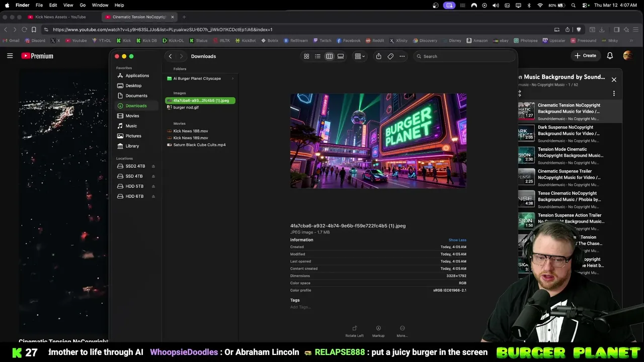Show more bookmarks overflow chevron

click(631, 40)
